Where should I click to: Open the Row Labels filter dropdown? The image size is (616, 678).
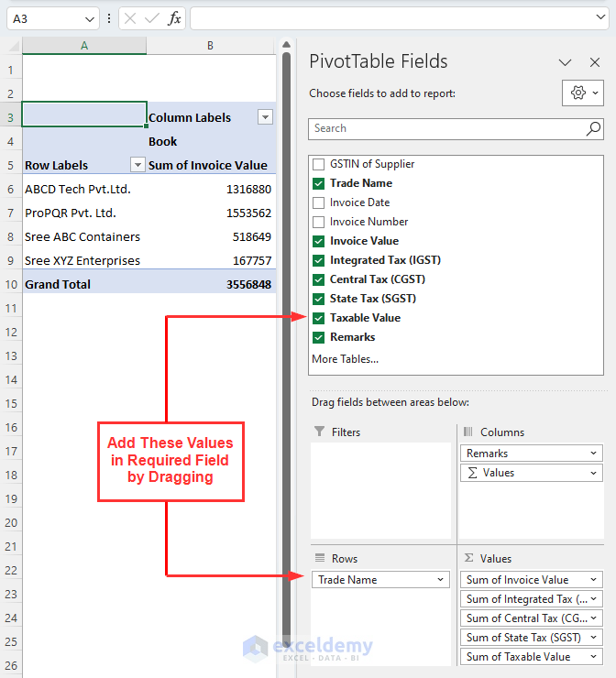(137, 165)
